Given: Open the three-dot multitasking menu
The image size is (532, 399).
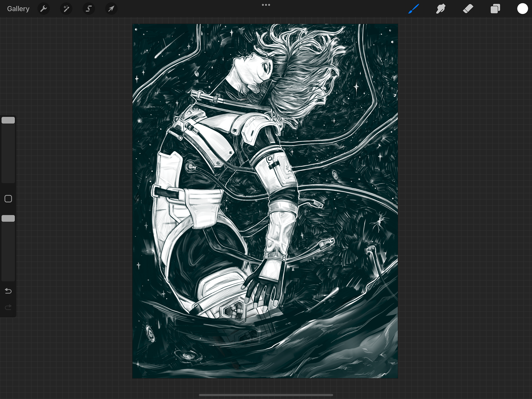Looking at the screenshot, I should tap(266, 5).
